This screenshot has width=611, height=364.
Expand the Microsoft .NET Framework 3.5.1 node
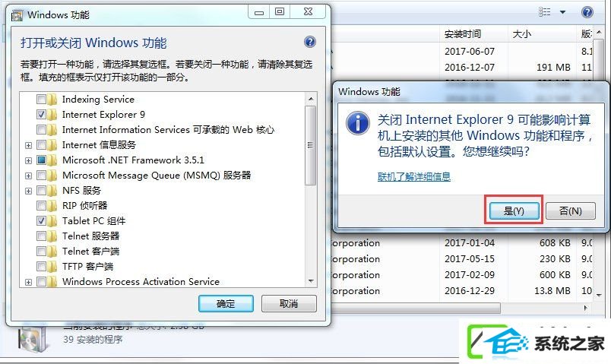coord(28,160)
